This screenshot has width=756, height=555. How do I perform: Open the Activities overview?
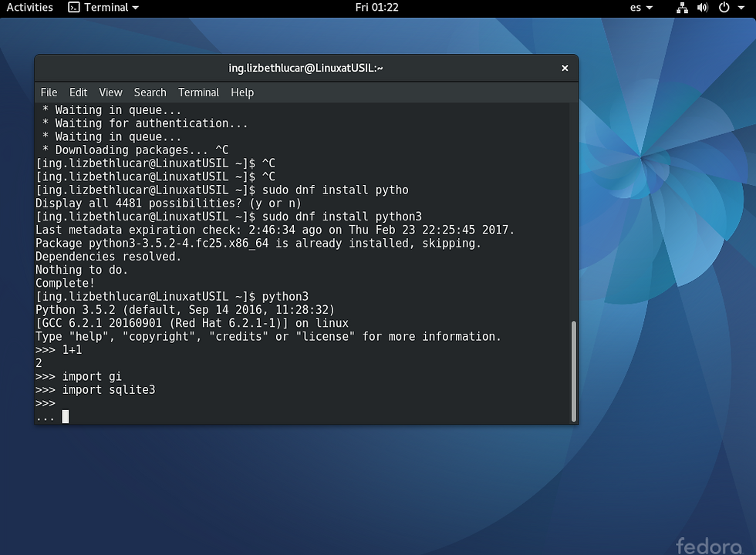coord(29,7)
